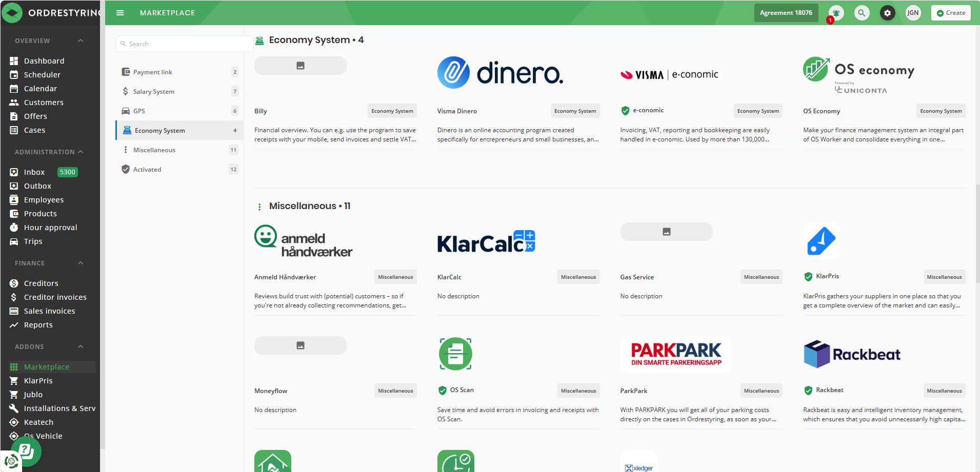The height and width of the screenshot is (472, 980).
Task: Click Os Vehicle in sidebar
Action: pyautogui.click(x=43, y=436)
